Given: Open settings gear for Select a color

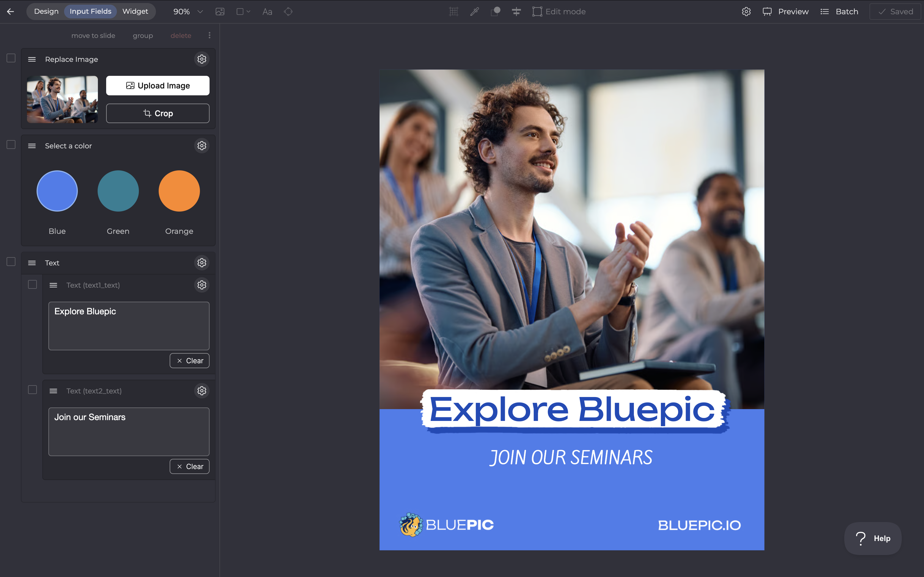Looking at the screenshot, I should click(x=202, y=146).
